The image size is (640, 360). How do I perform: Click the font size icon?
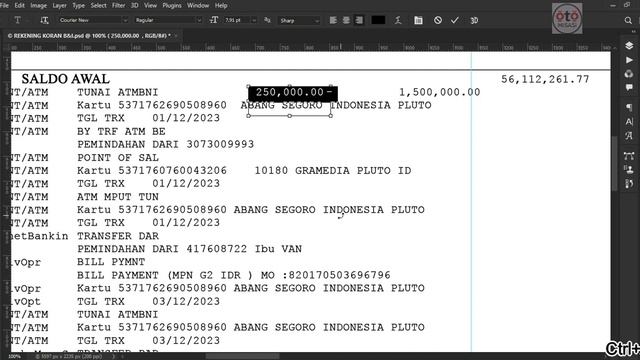coord(213,20)
